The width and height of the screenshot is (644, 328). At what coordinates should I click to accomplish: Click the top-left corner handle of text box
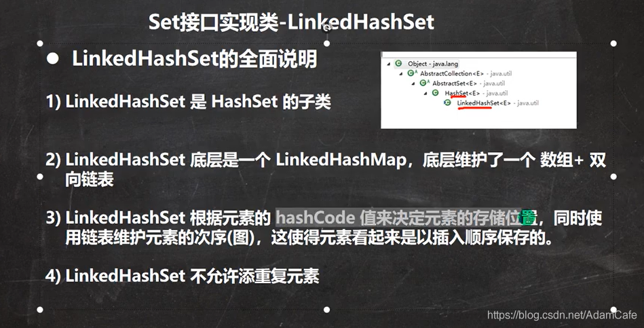tap(40, 43)
